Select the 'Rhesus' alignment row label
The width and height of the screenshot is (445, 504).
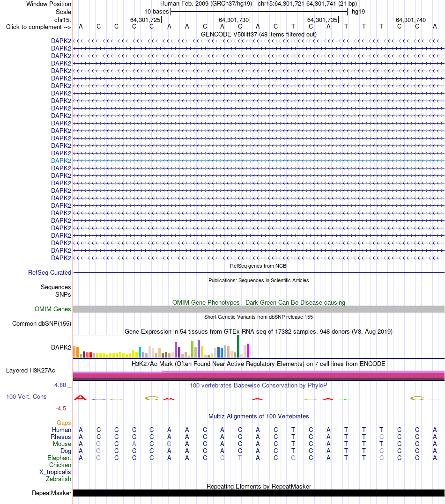click(61, 437)
